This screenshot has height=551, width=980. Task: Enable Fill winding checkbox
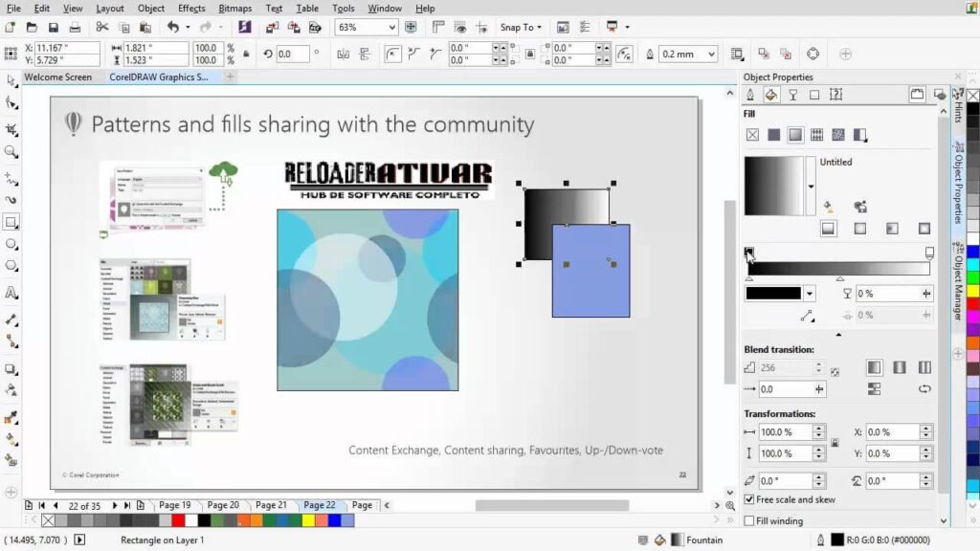coord(748,521)
